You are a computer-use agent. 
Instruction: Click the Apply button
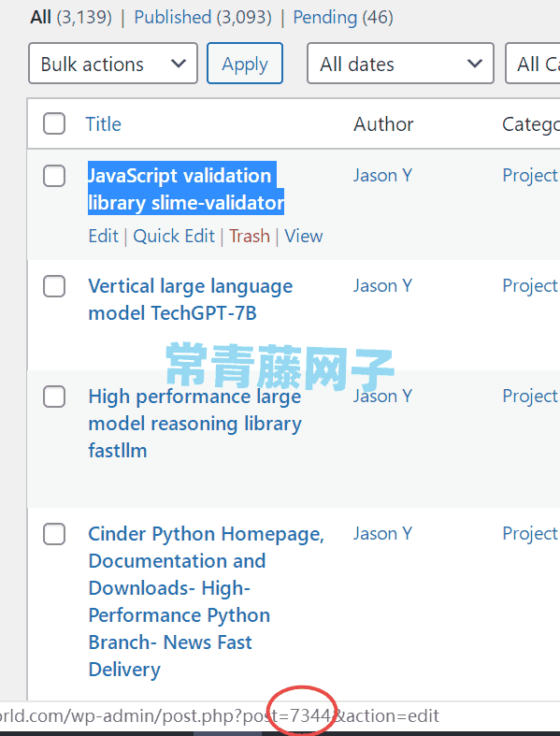[x=245, y=64]
